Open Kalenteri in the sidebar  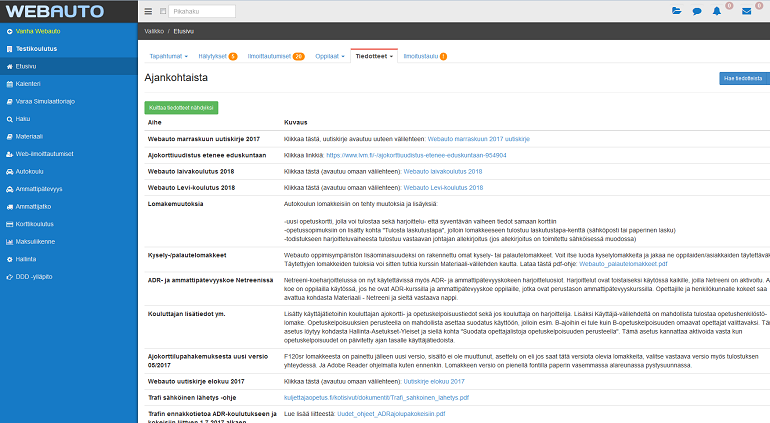[28, 83]
